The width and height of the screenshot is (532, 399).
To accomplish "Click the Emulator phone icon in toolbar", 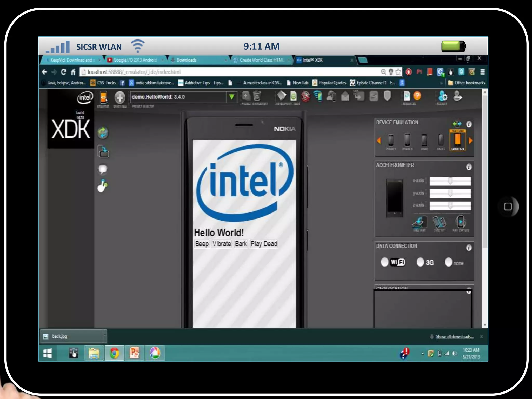I will pos(103,98).
